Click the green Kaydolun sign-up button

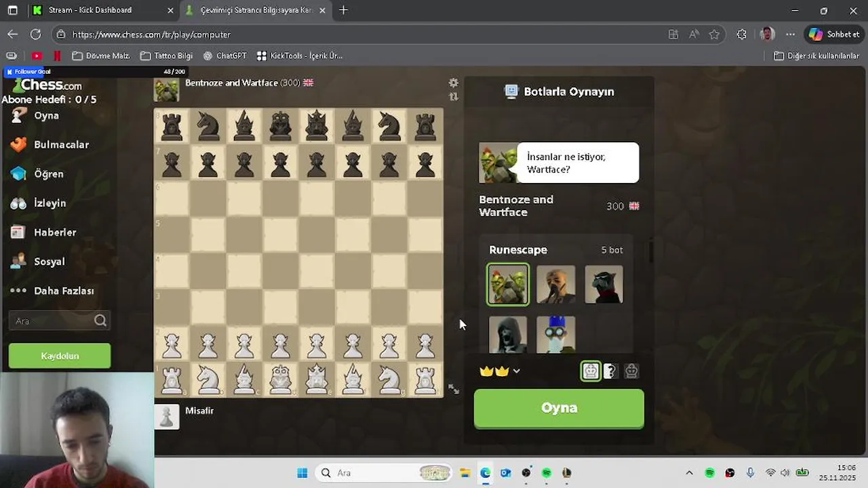(60, 356)
